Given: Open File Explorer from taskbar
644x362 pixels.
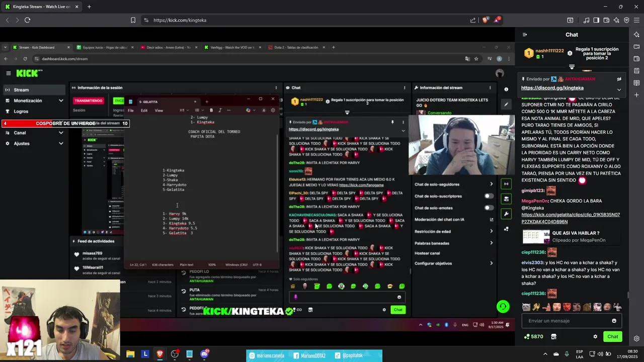Looking at the screenshot, I should (130, 354).
